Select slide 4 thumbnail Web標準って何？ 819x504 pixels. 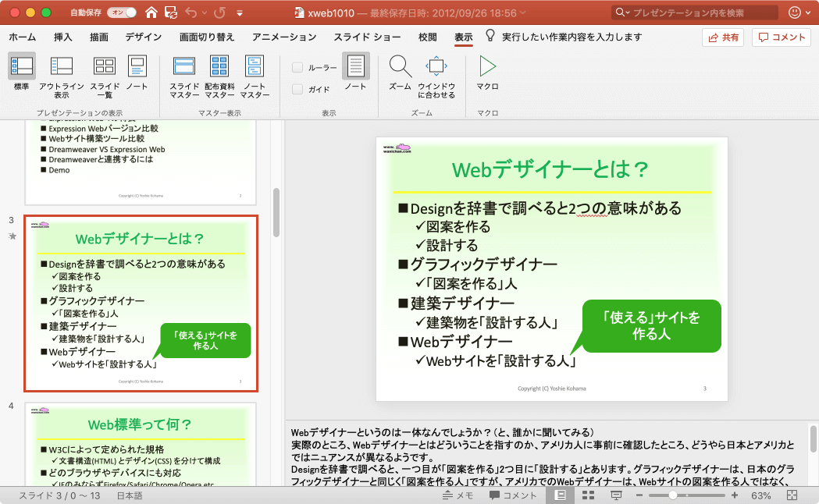click(x=141, y=444)
